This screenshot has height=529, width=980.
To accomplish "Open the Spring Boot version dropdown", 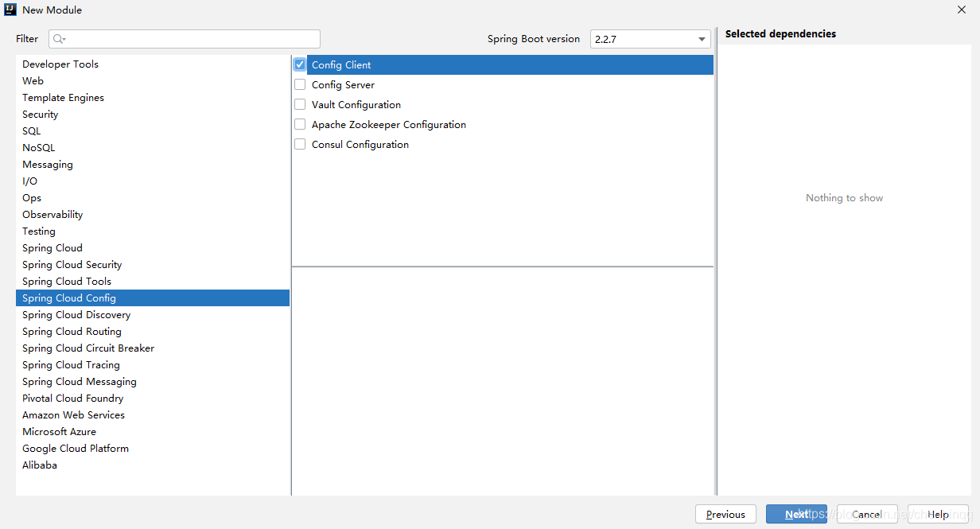I will click(651, 39).
